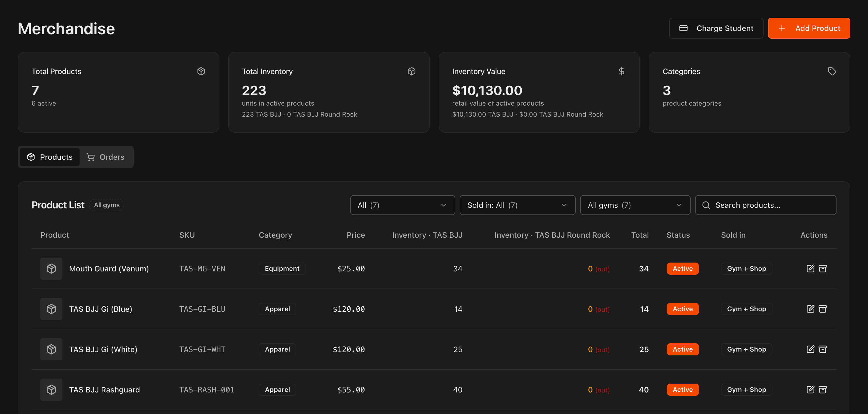Archive the TAS BJJ Gi (Blue) product

point(822,309)
